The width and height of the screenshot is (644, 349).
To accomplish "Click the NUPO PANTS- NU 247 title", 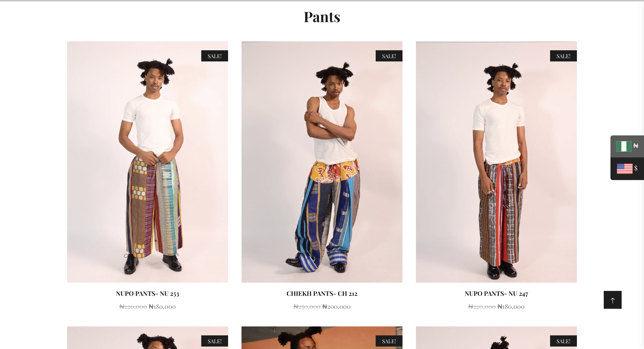I will (496, 294).
